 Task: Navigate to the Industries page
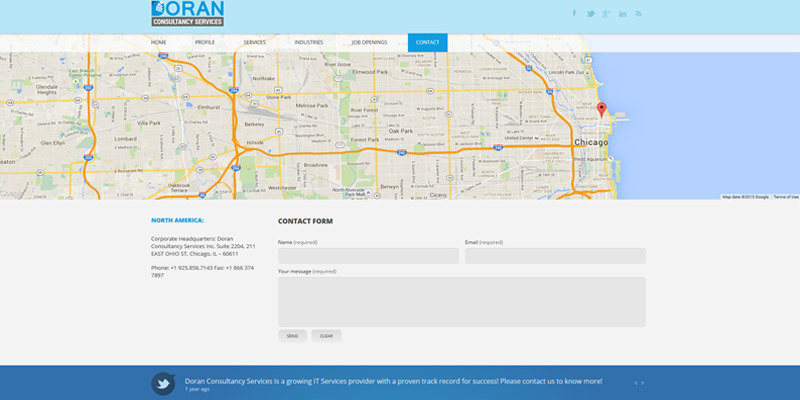click(309, 43)
